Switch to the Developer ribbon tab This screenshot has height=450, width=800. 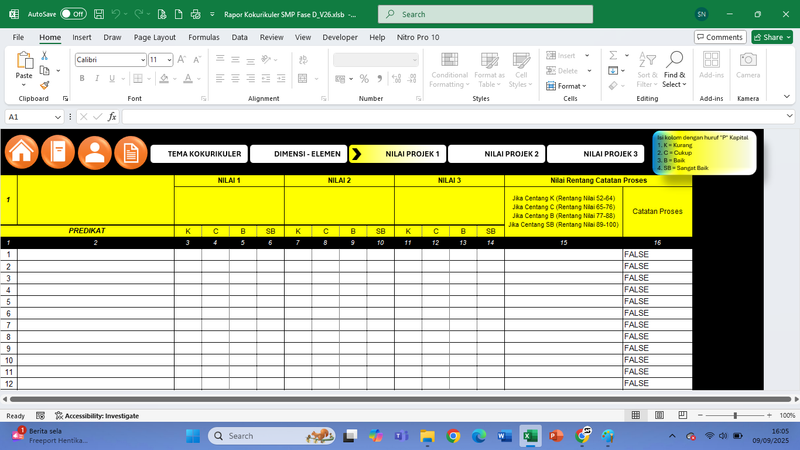click(x=340, y=37)
